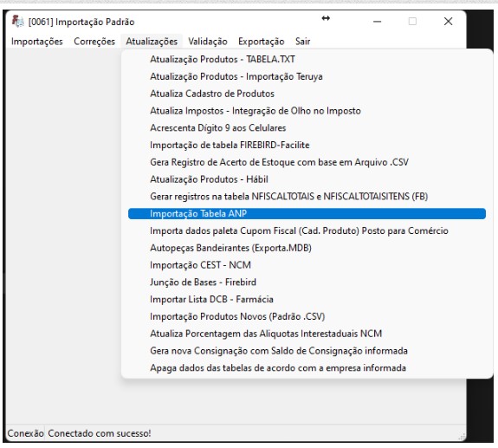Click Sair in the menu bar
This screenshot has width=498, height=448.
click(x=302, y=42)
